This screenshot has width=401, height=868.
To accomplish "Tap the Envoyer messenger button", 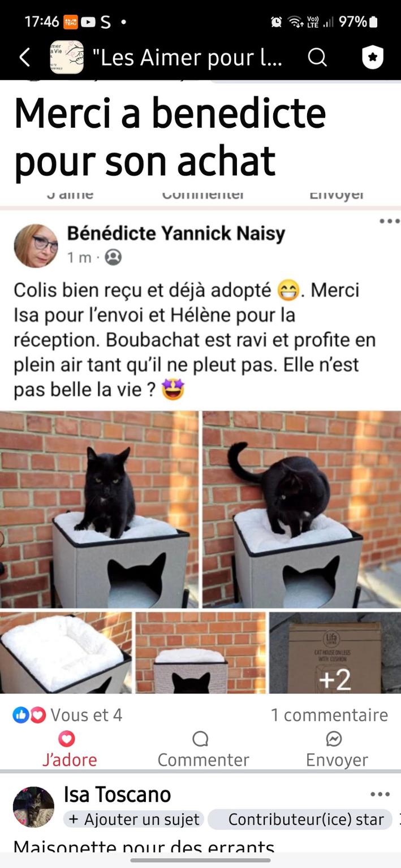I will [x=337, y=749].
